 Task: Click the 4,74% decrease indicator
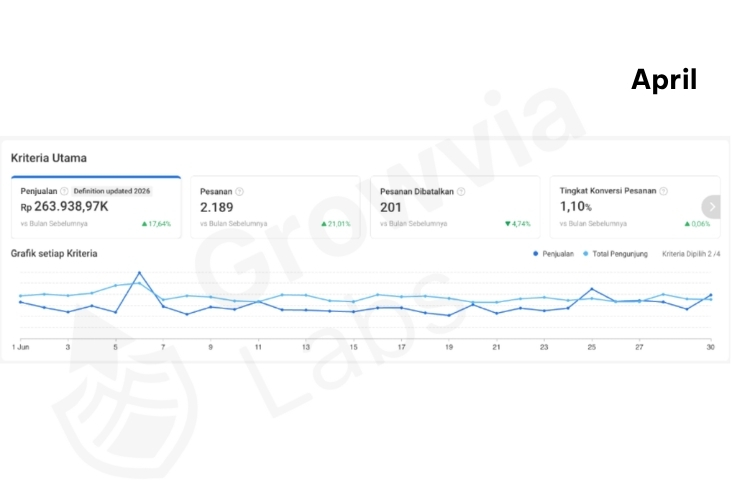point(518,224)
